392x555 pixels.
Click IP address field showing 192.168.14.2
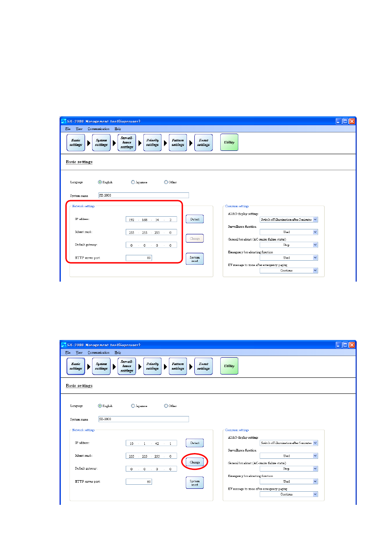[x=151, y=220]
